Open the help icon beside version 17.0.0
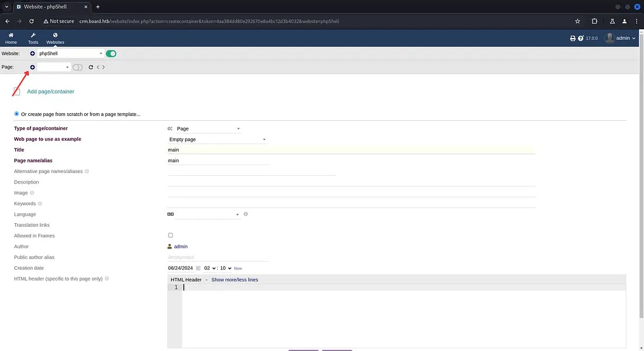 click(x=581, y=38)
